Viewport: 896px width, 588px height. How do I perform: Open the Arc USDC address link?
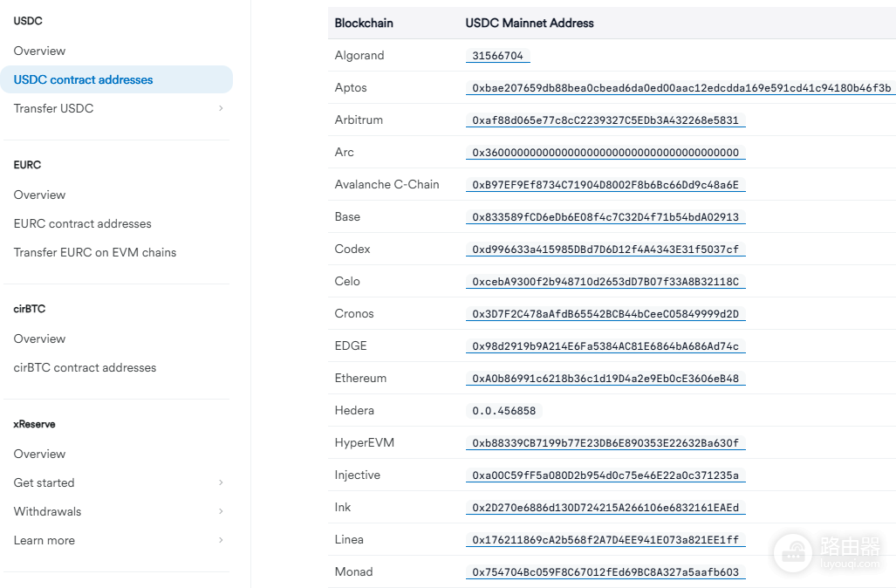click(x=605, y=152)
